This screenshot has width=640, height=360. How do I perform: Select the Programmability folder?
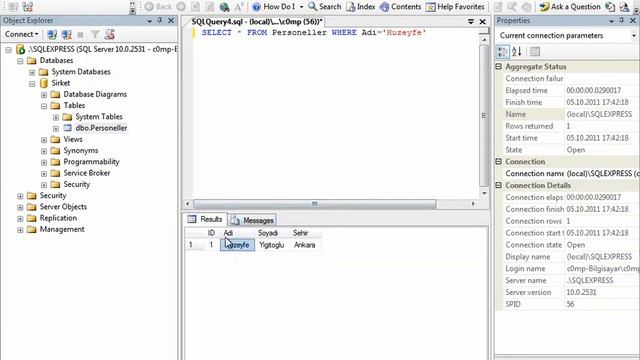[x=91, y=162]
